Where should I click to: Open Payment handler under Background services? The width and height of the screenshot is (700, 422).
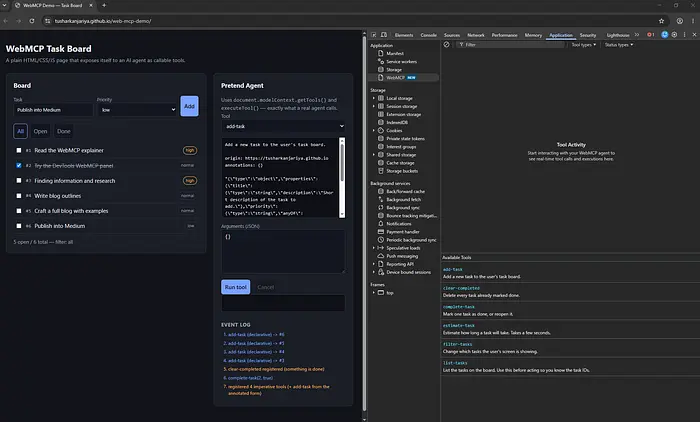pos(403,232)
